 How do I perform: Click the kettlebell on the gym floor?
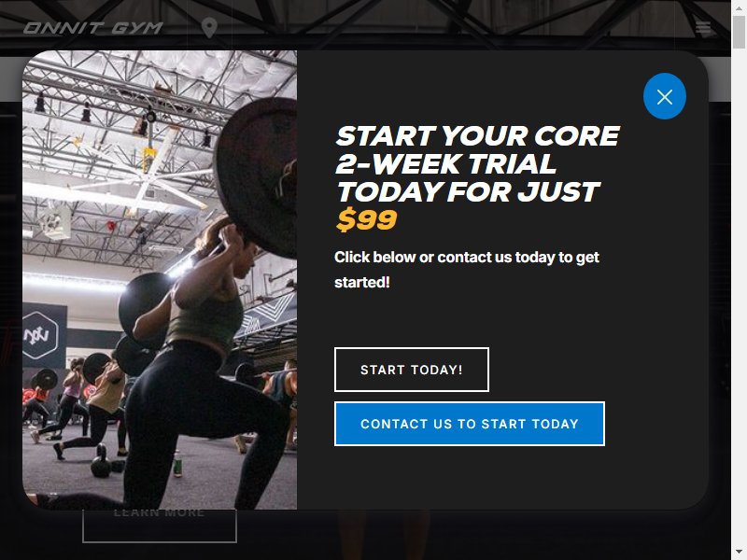(101, 462)
